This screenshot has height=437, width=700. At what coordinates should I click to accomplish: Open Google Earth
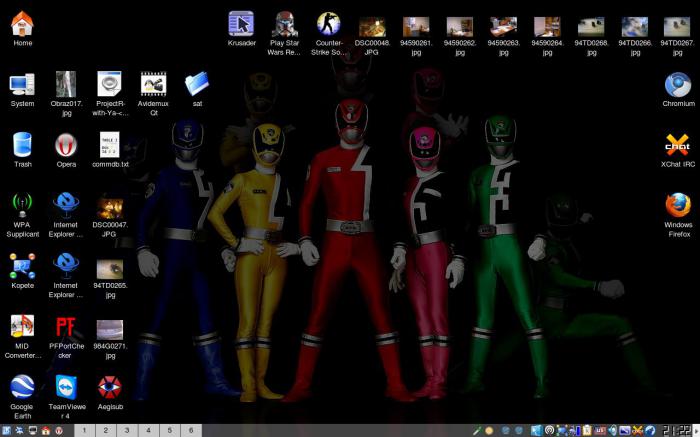(22, 397)
